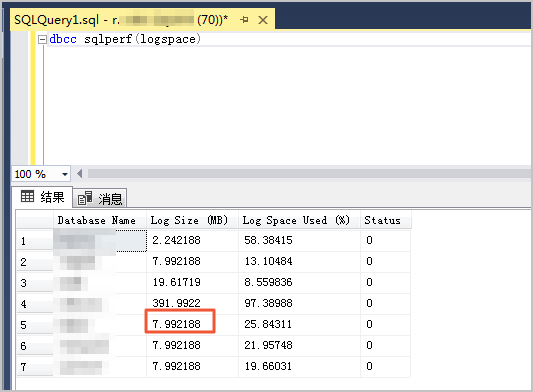This screenshot has width=533, height=392.
Task: Click log space used cell 58.38415
Action: 299,240
